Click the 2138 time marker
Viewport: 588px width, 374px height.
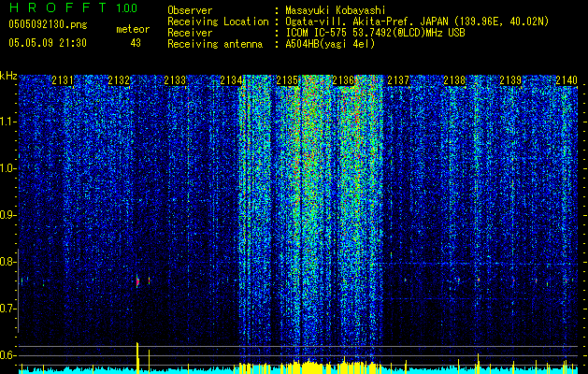[x=454, y=80]
